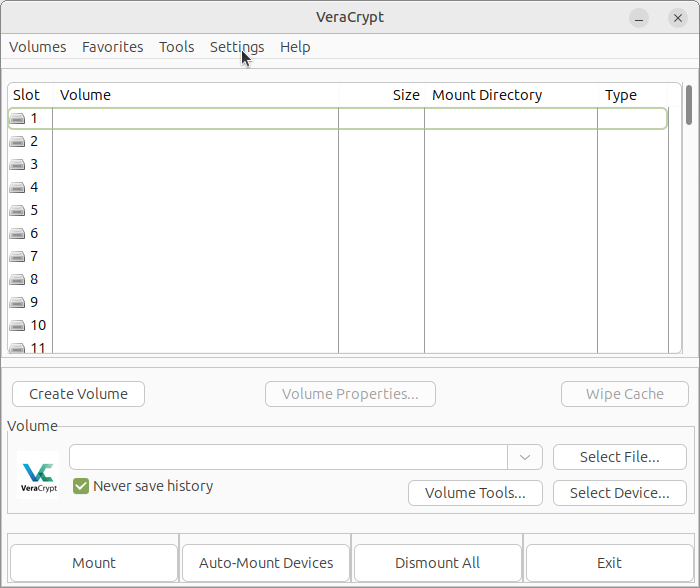Click the volume path input field
The height and width of the screenshot is (588, 700).
(x=288, y=457)
